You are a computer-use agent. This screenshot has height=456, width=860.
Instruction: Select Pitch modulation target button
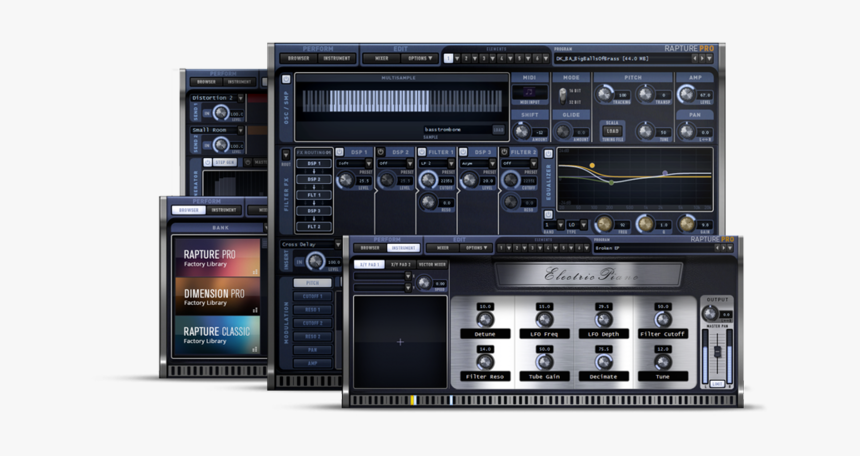pyautogui.click(x=312, y=283)
